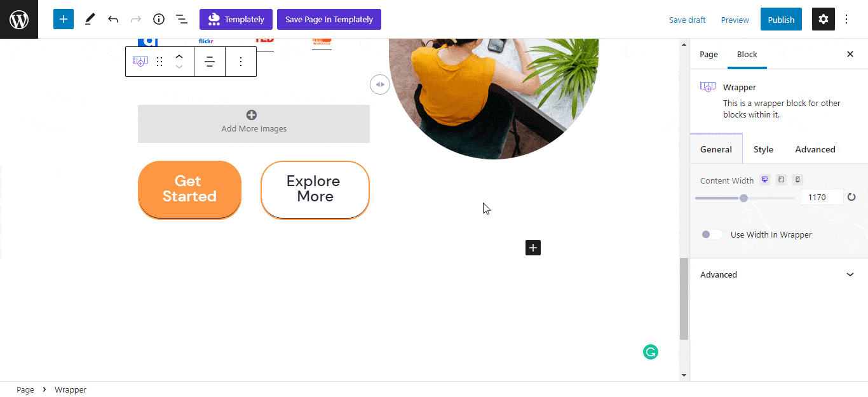Select desktop device for Content Width

(764, 180)
